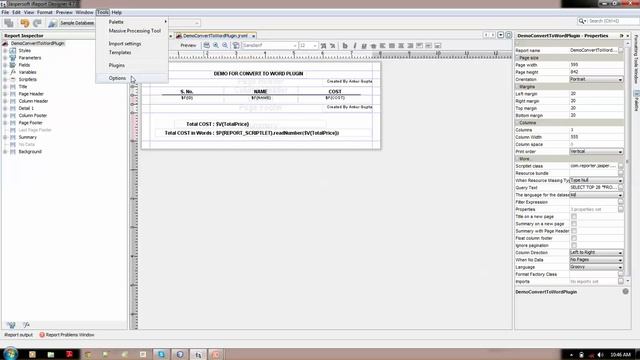Launch the Massive Processing Tool entry

(135, 31)
